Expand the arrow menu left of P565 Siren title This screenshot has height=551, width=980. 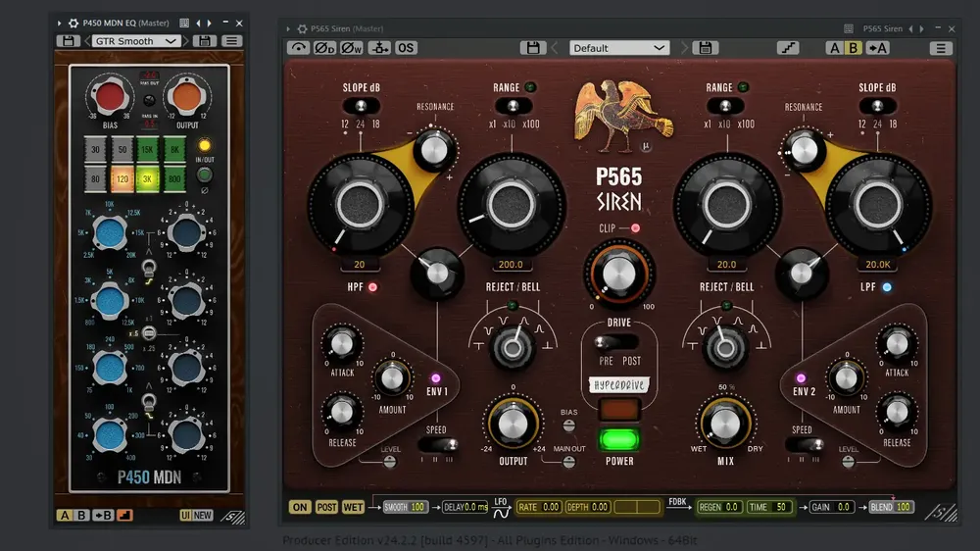pos(288,28)
